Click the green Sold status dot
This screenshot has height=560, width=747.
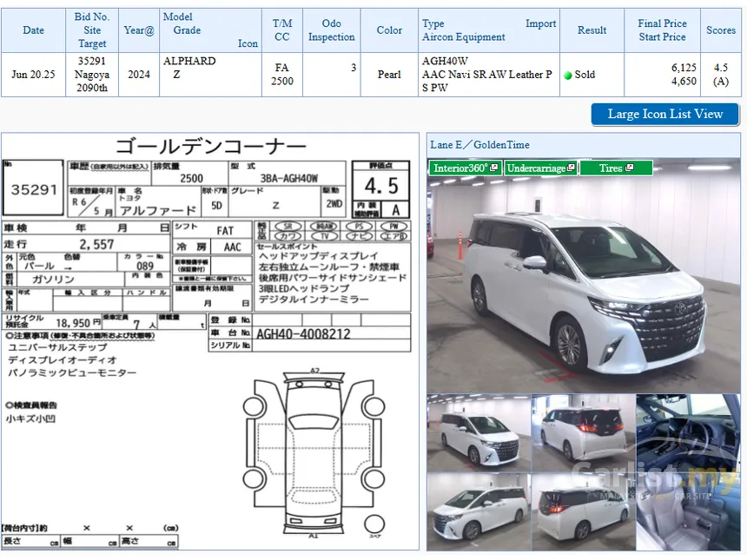click(x=568, y=76)
